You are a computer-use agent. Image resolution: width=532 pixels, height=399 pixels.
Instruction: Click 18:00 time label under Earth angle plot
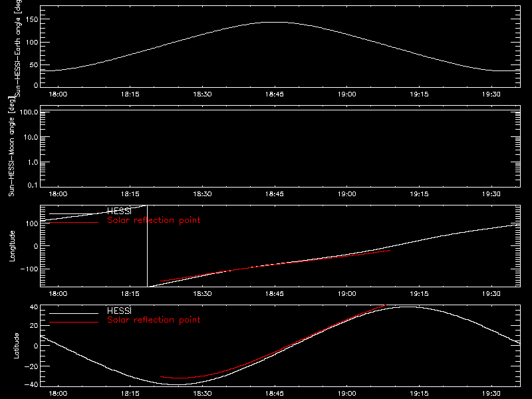tap(58, 94)
